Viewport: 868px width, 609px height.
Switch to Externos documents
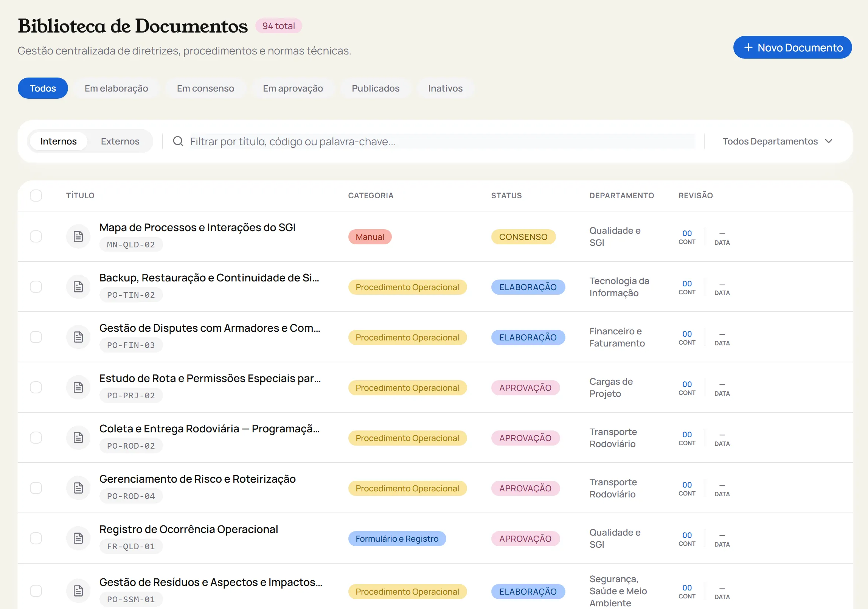tap(120, 141)
